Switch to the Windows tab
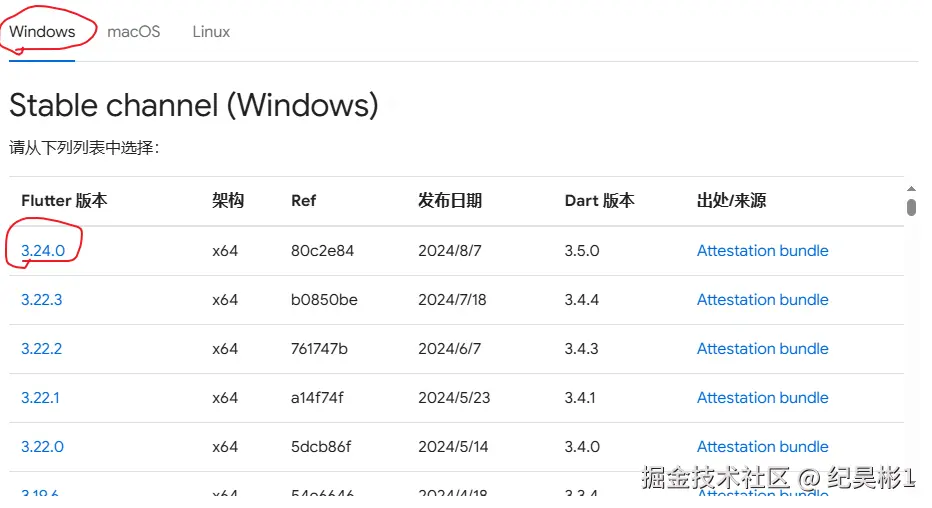The image size is (932, 508). [x=42, y=31]
